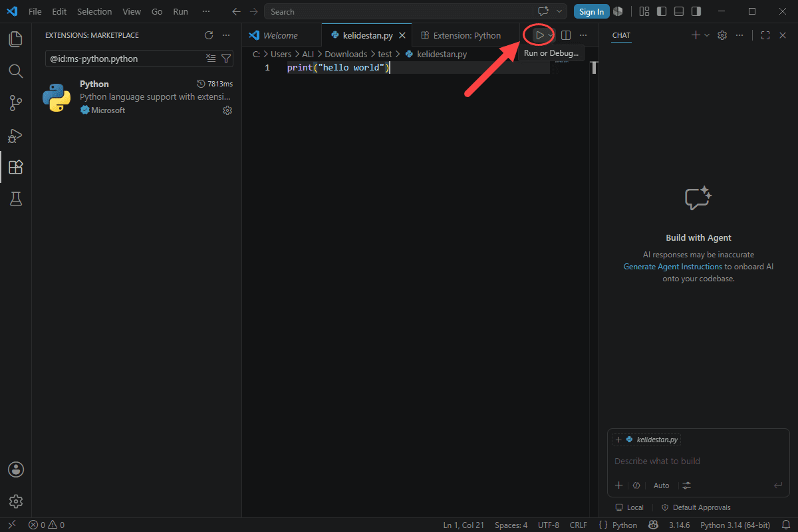Open the Run and Debug view
Screen dimensions: 798x532
tap(16, 135)
